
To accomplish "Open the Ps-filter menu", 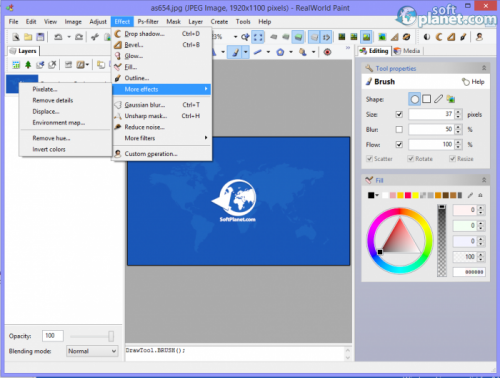I will point(148,22).
